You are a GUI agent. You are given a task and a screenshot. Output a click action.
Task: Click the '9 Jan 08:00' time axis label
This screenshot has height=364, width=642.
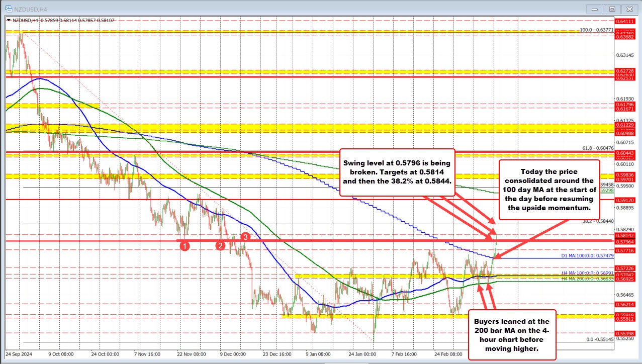point(318,353)
